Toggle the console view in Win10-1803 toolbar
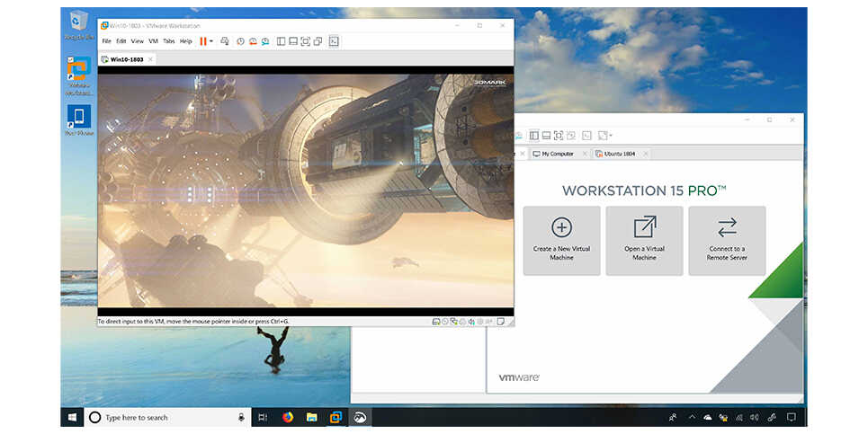The image size is (868, 434). point(334,41)
